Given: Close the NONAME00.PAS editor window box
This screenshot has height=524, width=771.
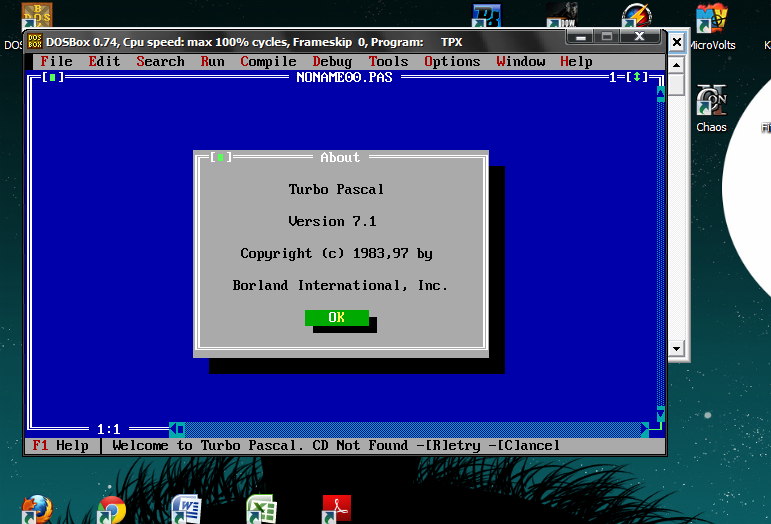Looking at the screenshot, I should pos(53,77).
